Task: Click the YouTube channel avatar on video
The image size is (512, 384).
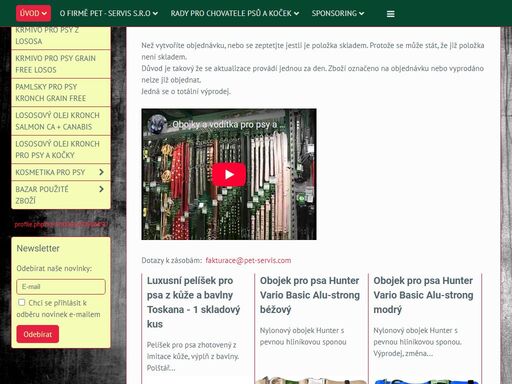Action: tap(157, 124)
